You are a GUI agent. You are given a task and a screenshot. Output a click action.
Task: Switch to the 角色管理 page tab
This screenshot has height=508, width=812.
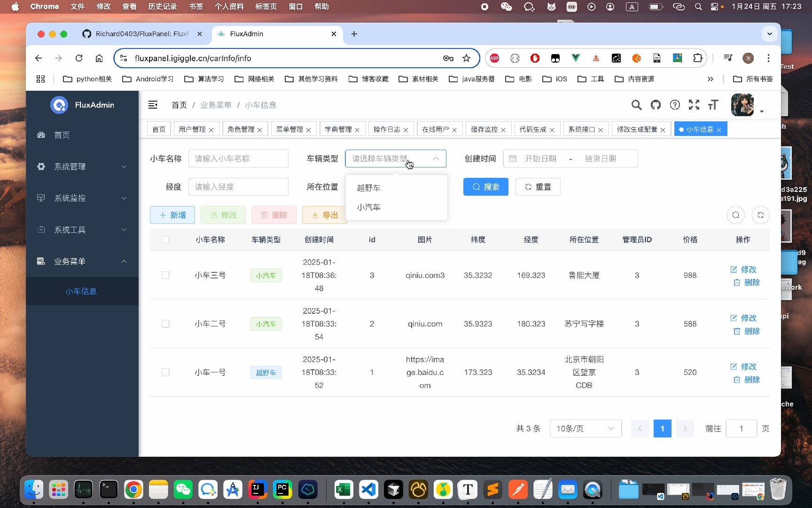(x=241, y=129)
